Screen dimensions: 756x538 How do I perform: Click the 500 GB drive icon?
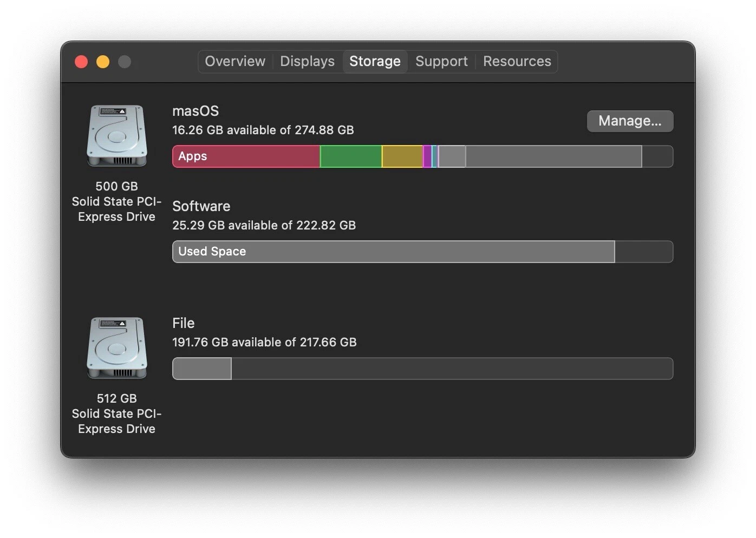coord(116,135)
